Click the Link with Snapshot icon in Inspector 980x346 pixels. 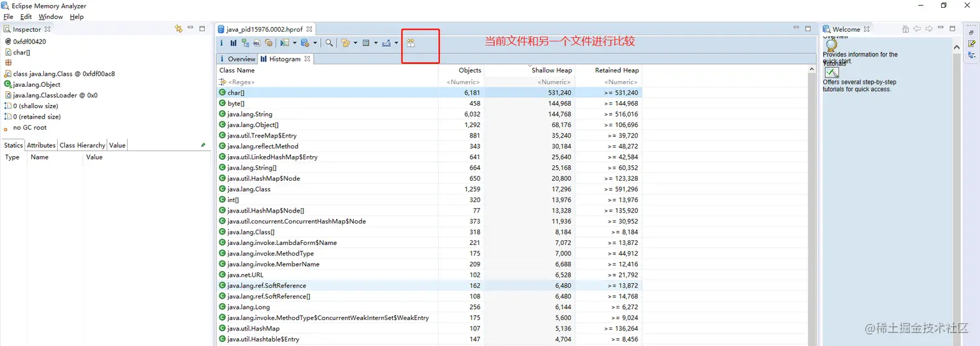point(179,29)
